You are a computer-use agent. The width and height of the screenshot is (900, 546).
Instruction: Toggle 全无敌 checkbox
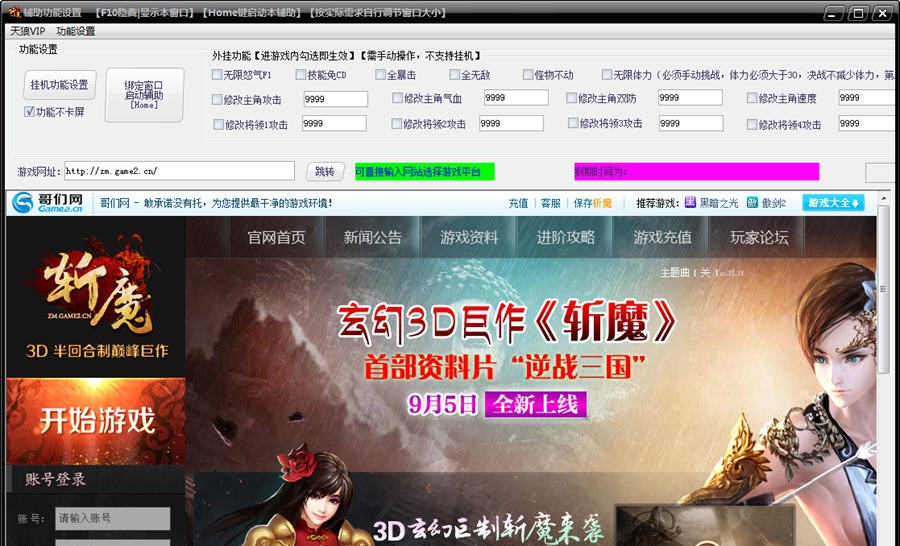[x=455, y=74]
